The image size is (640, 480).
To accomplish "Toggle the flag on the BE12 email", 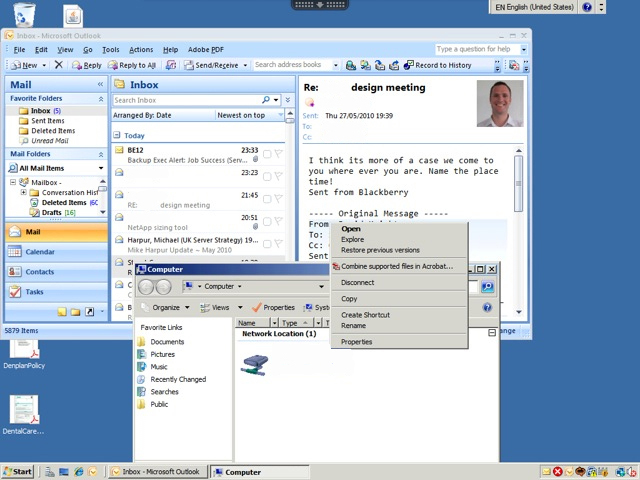I will [x=278, y=154].
